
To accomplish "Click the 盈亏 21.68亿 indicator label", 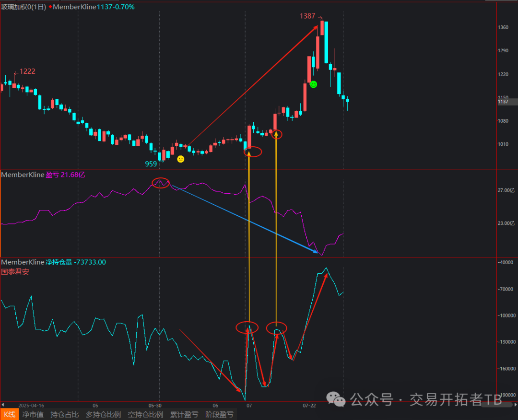I will point(65,175).
